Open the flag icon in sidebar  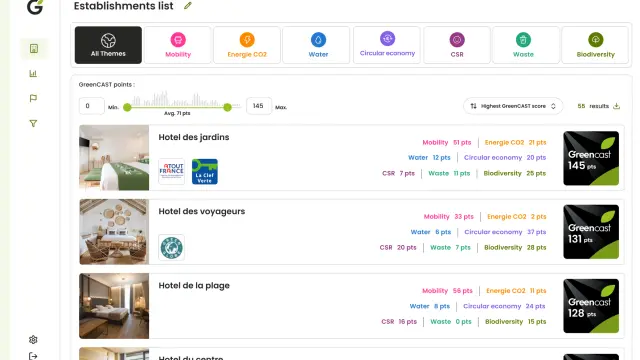[33, 98]
